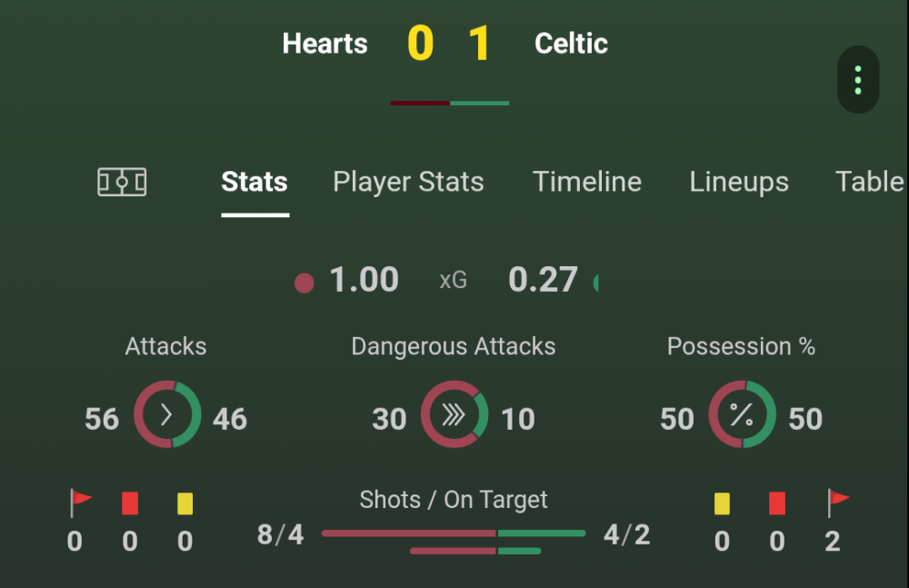The image size is (909, 588).
Task: Switch to the Player Stats tab
Action: pos(408,182)
